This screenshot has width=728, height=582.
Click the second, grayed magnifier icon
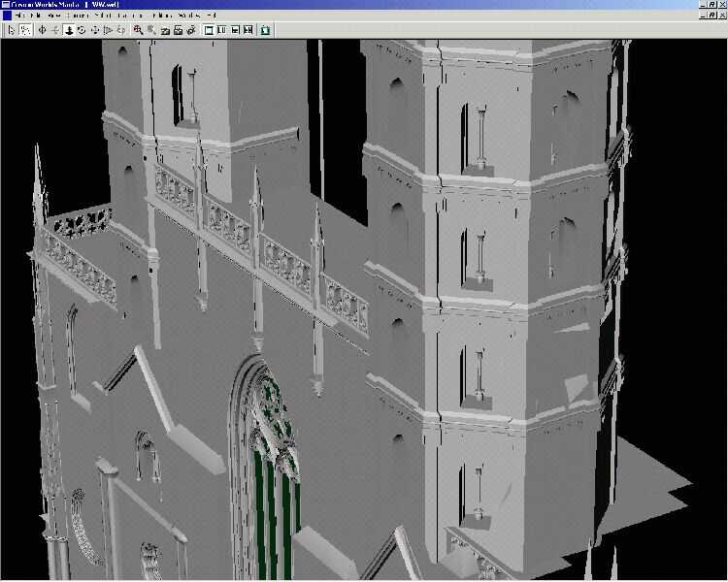151,30
